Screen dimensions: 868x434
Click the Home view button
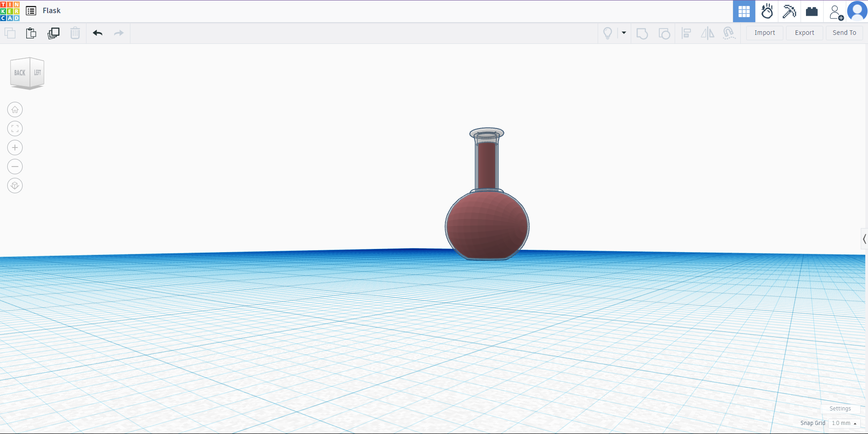point(15,110)
